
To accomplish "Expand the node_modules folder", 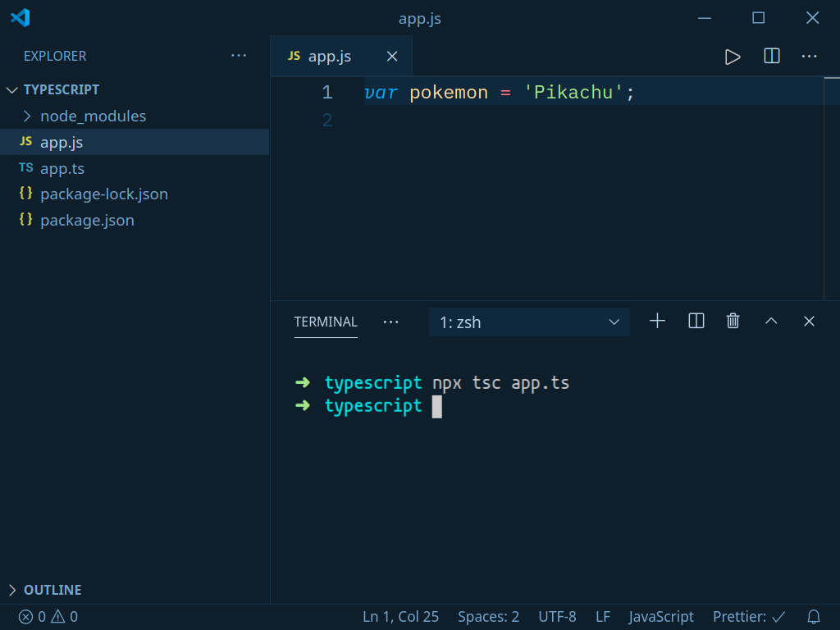I will click(x=135, y=116).
